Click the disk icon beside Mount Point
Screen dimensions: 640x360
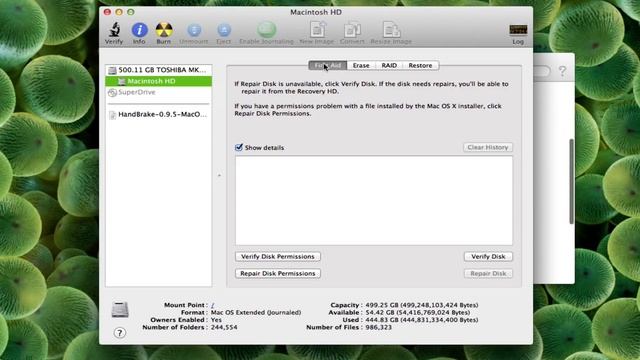click(x=120, y=310)
